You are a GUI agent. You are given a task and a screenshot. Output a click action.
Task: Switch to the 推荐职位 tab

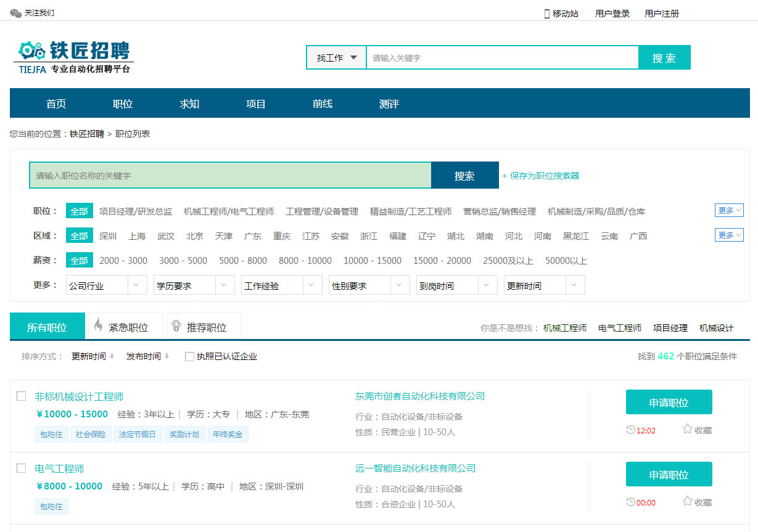click(204, 326)
